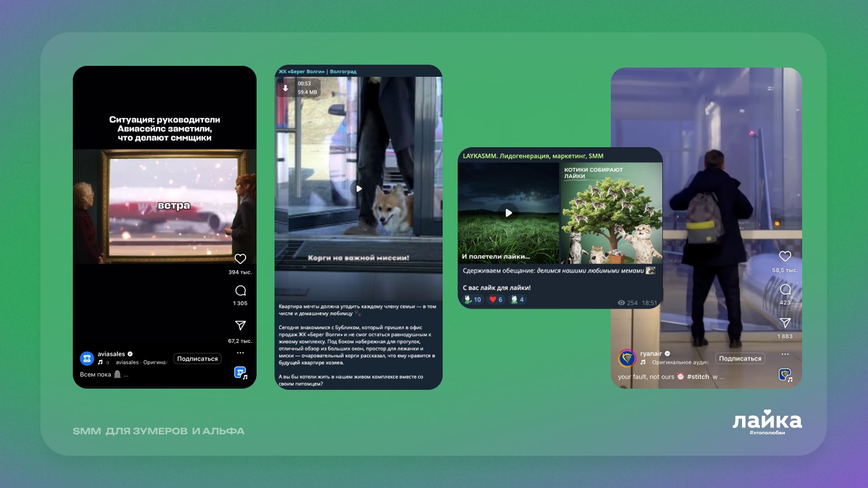The image size is (868, 488).
Task: Click the '59,4 MB' file size label
Action: (x=307, y=92)
